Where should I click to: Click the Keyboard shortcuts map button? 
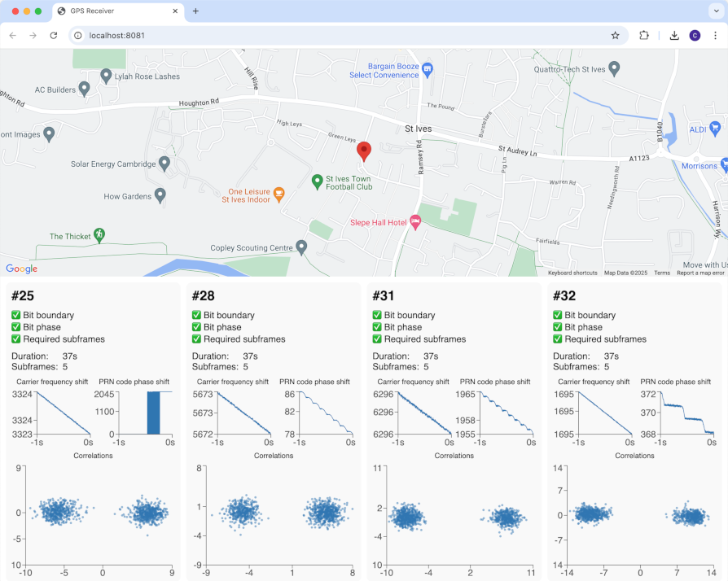(x=572, y=273)
